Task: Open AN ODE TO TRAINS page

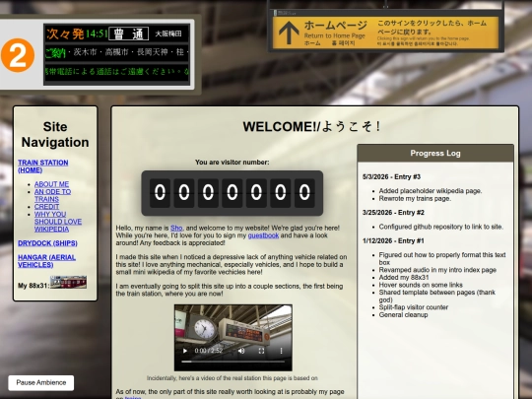Action: tap(52, 195)
